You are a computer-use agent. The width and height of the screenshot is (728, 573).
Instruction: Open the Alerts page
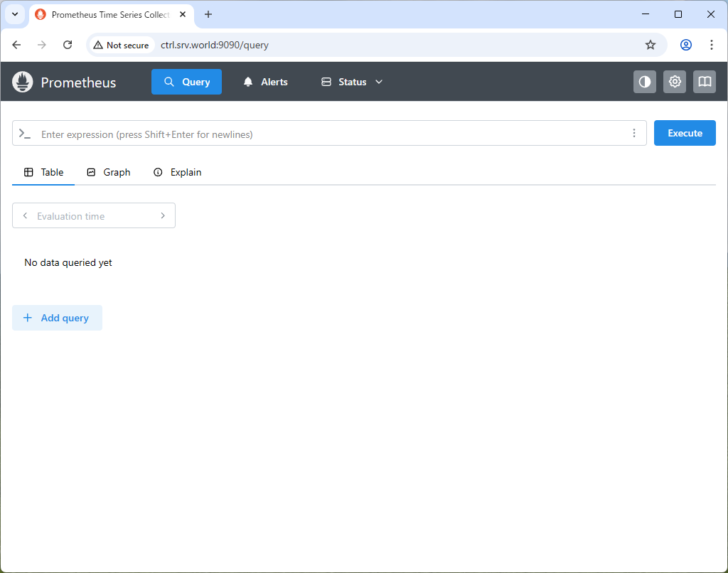(x=265, y=82)
